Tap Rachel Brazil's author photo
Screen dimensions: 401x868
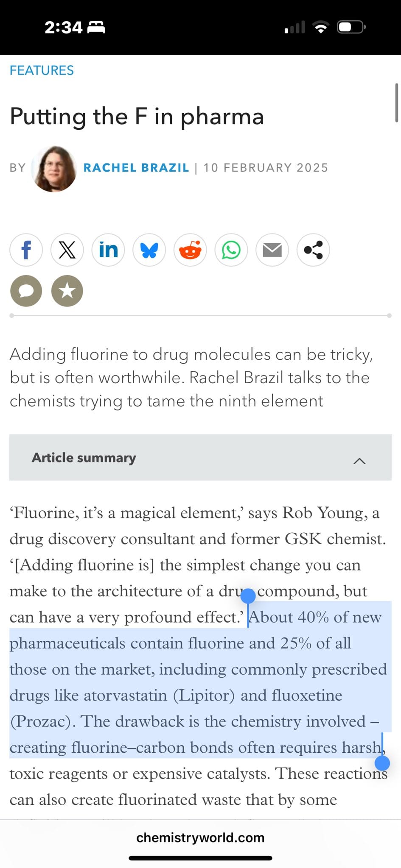pos(54,169)
